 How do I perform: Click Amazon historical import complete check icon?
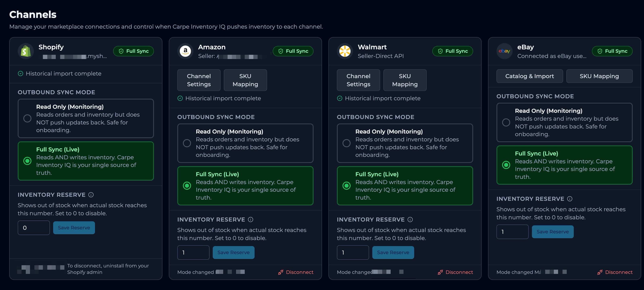[180, 98]
